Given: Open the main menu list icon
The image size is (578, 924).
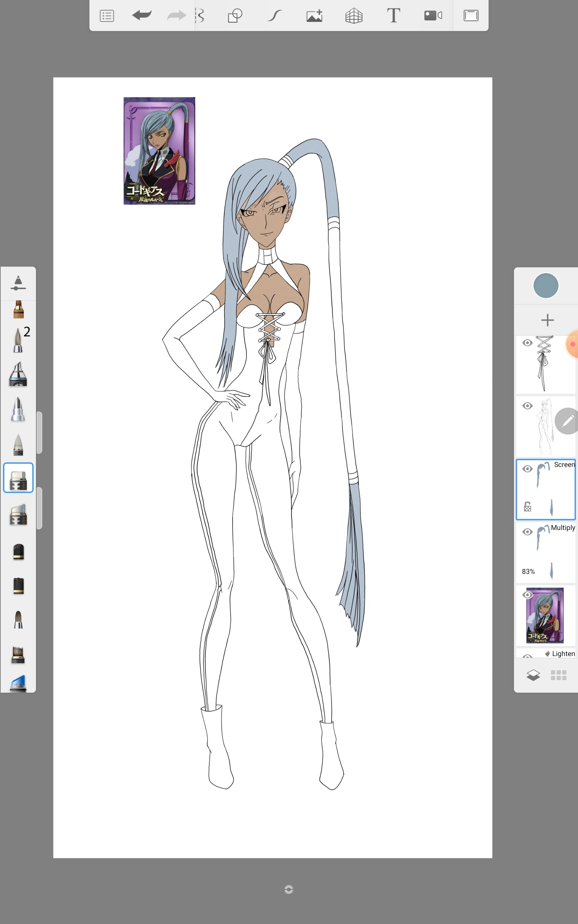Looking at the screenshot, I should click(107, 16).
